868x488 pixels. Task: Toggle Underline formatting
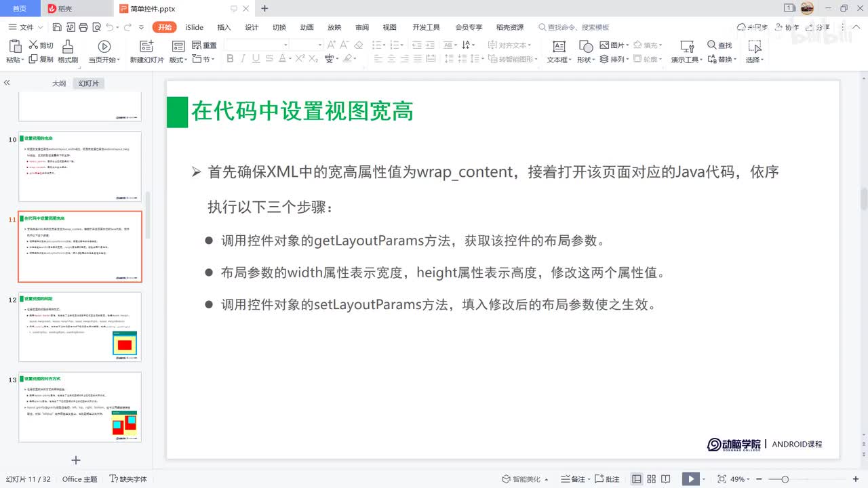(257, 59)
